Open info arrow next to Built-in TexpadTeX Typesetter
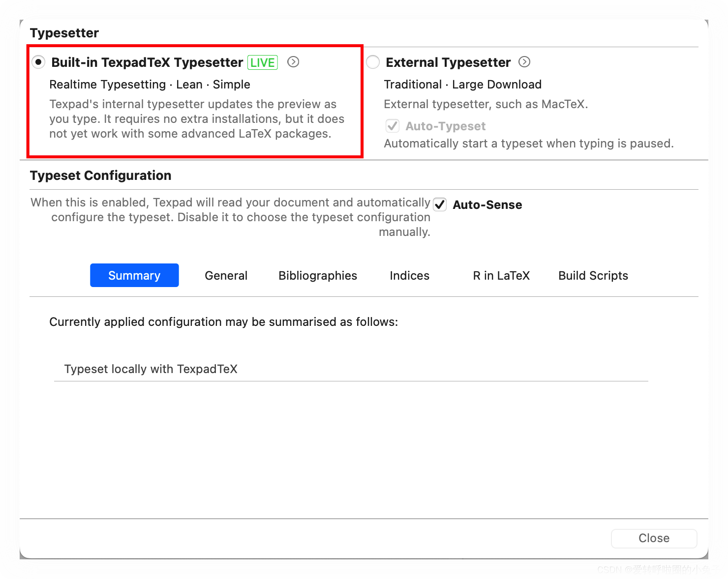The width and height of the screenshot is (728, 579). click(x=293, y=62)
